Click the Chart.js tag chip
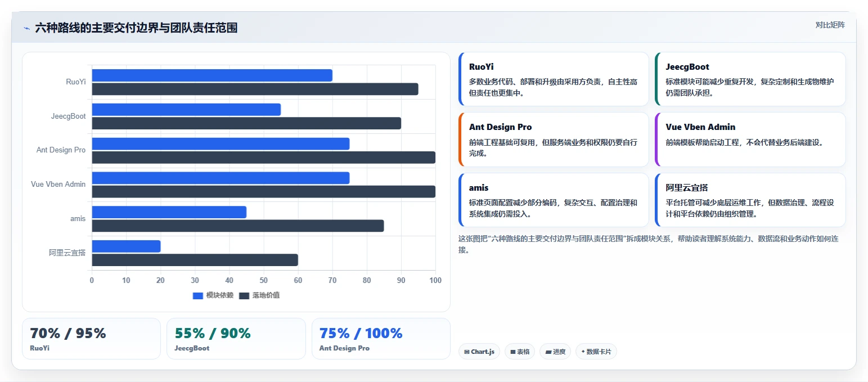This screenshot has width=868, height=382. [479, 352]
